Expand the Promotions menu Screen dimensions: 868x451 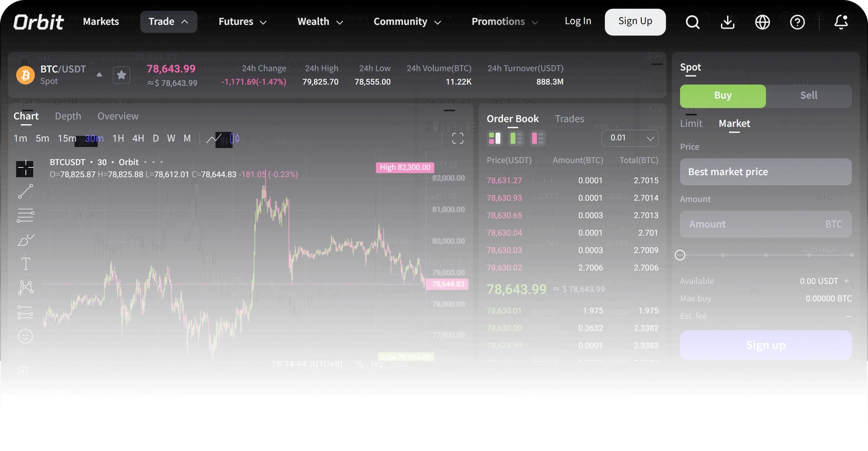(x=505, y=22)
